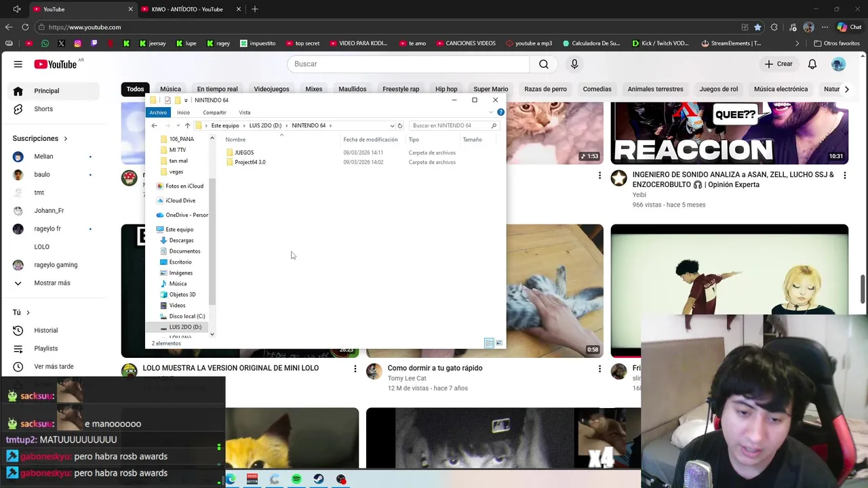Switch Explorer to the large icons layout icon
This screenshot has height=488, width=868.
click(x=499, y=343)
